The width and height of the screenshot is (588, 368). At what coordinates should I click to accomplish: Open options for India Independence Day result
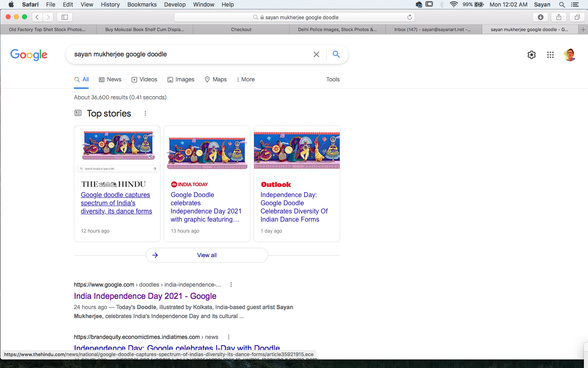[231, 285]
